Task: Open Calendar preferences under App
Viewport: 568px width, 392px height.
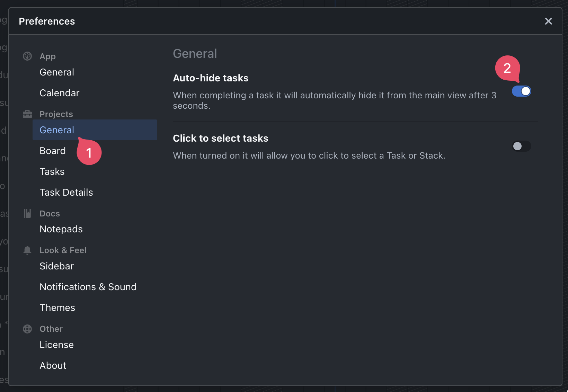Action: pyautogui.click(x=59, y=93)
